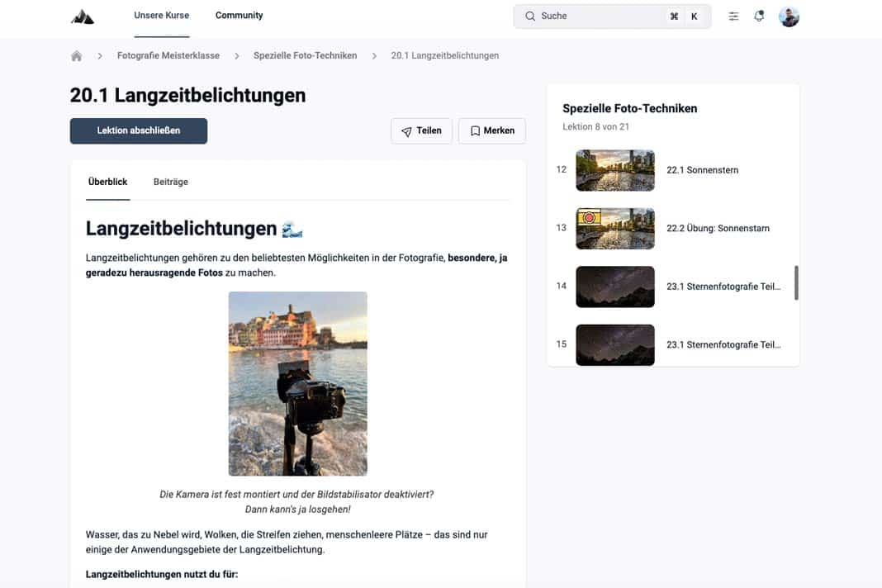Toggle bookmark with the Merken button
882x588 pixels.
click(x=491, y=130)
